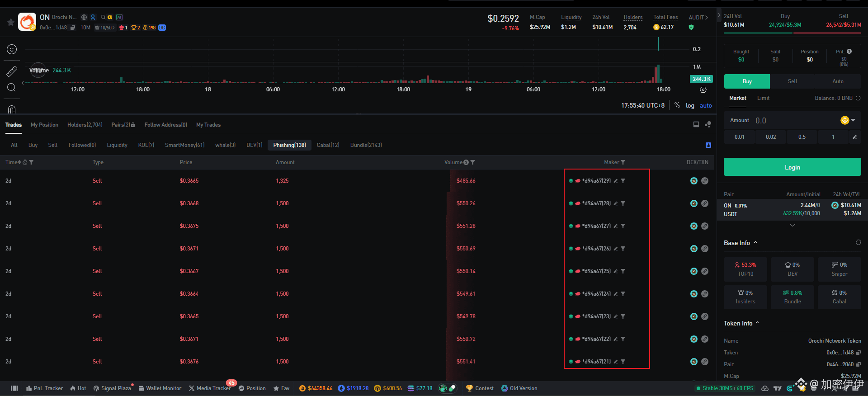Viewport: 868px width, 396px height.
Task: Open the Time column filter
Action: click(x=31, y=162)
